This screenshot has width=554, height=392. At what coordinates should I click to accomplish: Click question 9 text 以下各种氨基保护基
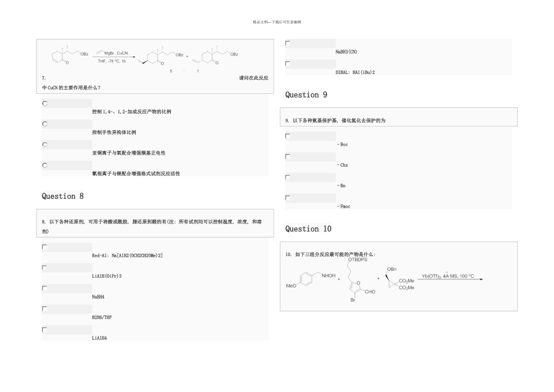tap(315, 121)
